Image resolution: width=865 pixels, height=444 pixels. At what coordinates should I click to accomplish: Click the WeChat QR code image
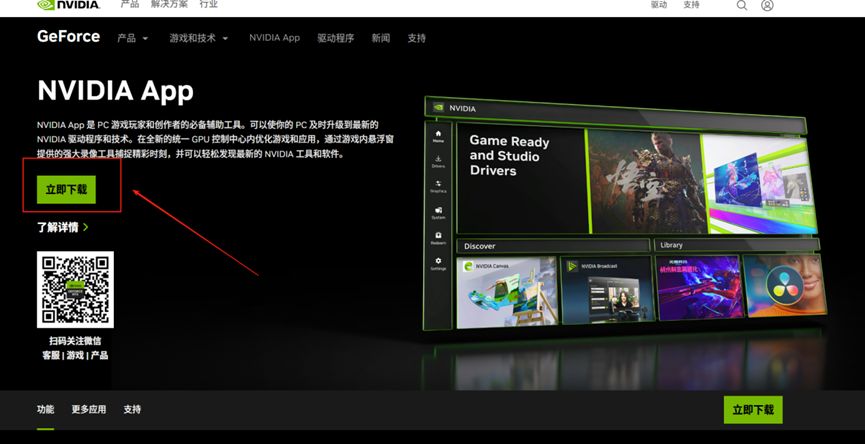[75, 290]
